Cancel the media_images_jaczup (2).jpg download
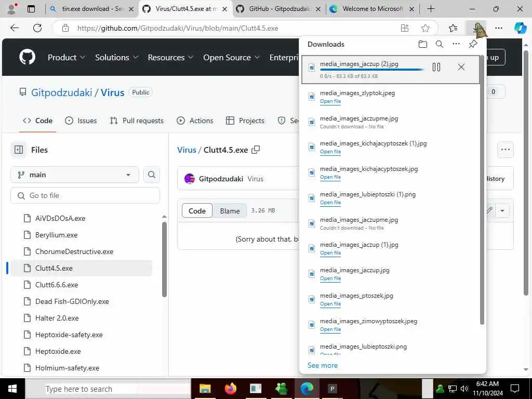Image resolution: width=532 pixels, height=399 pixels. (x=461, y=67)
